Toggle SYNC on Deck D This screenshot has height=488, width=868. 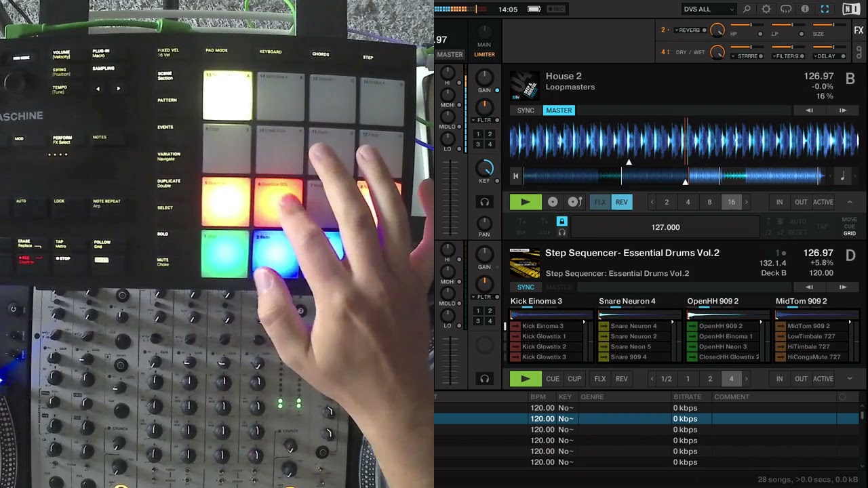[x=526, y=287]
